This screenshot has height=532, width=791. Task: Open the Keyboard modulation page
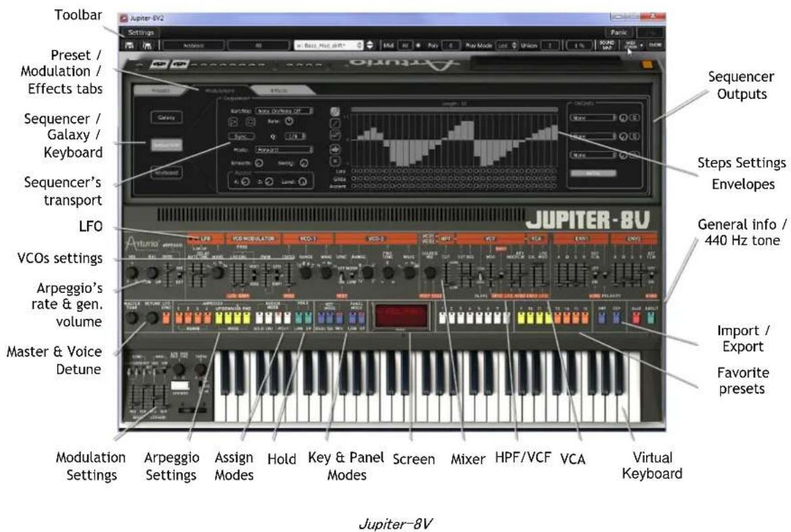click(x=166, y=172)
